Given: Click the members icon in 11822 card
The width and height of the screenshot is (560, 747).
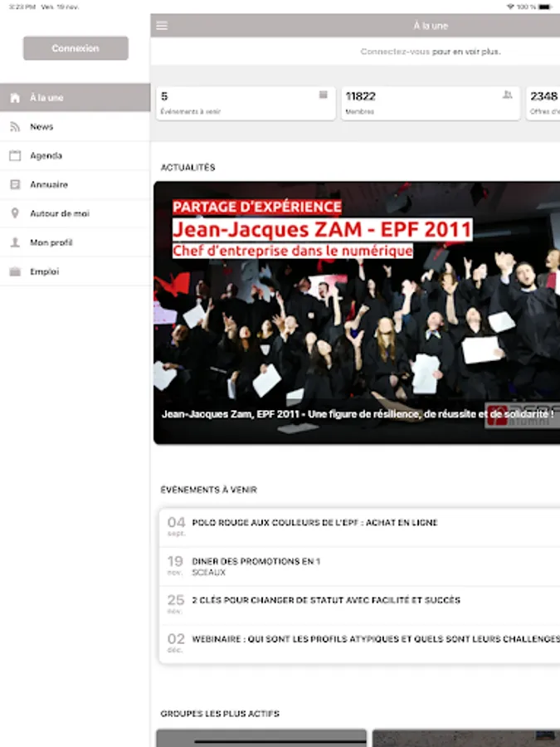Looking at the screenshot, I should point(508,95).
